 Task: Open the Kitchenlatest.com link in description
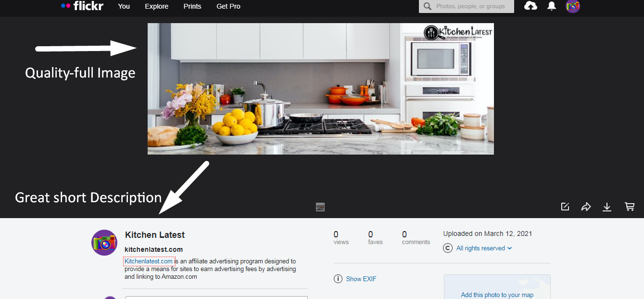coord(149,261)
